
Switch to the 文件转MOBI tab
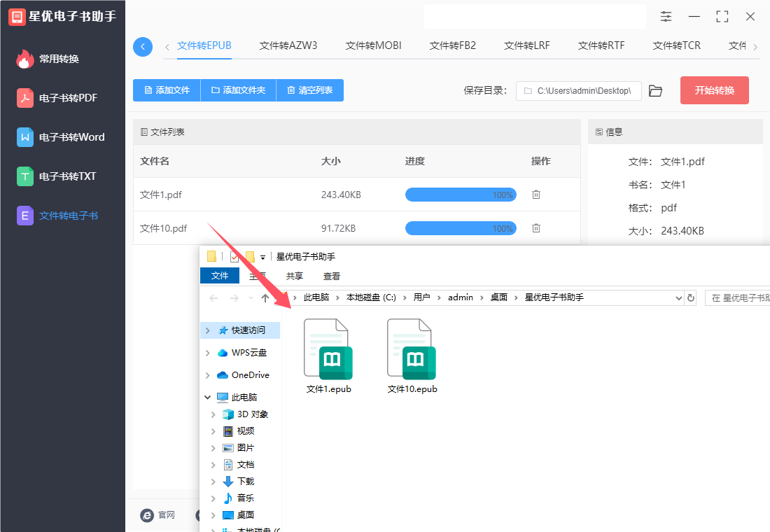point(374,45)
